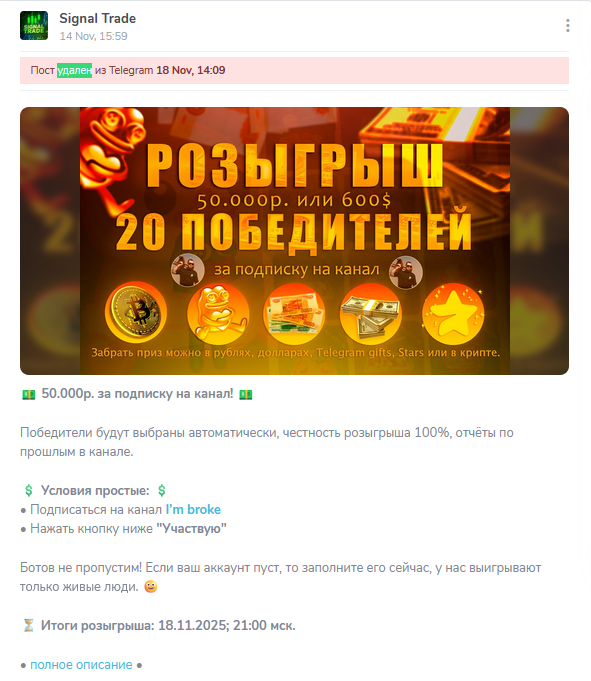Screen dimensions: 591x681
Task: Click the Telegram Stars icon in banner
Action: (x=453, y=313)
